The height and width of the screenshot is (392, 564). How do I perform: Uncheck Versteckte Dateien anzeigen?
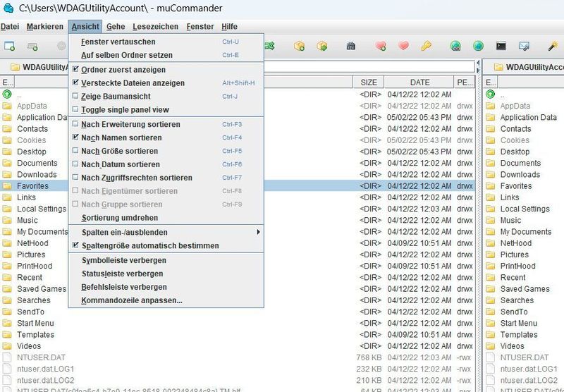click(166, 82)
